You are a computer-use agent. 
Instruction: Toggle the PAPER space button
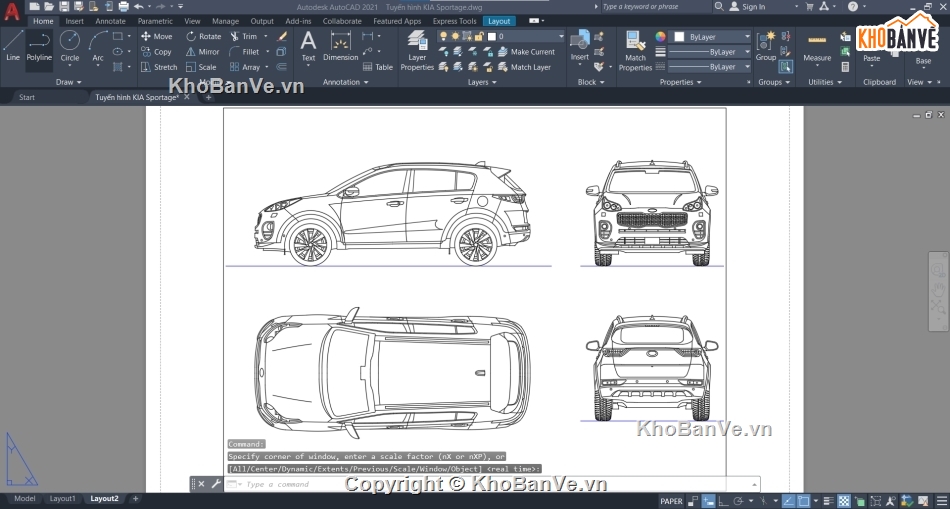pos(671,501)
